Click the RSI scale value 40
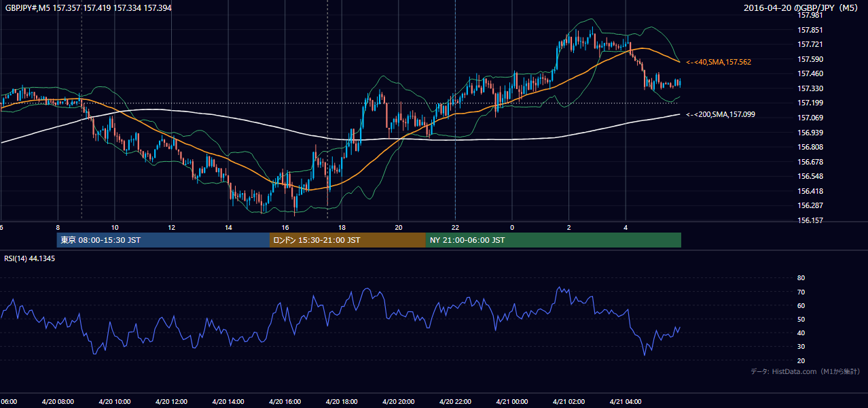The height and width of the screenshot is (408, 868). pos(801,333)
